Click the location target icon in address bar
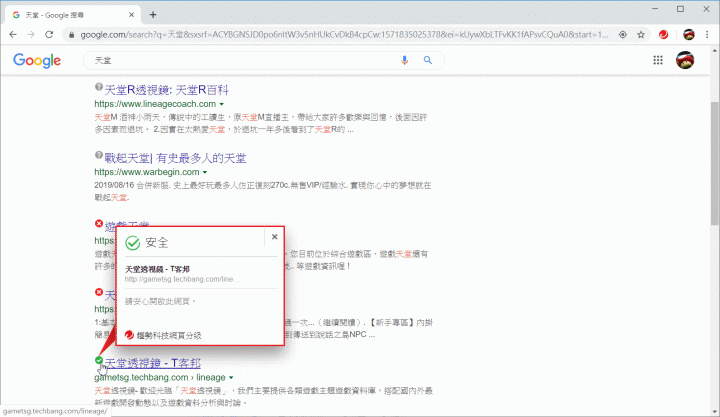Viewport: 720px width, 417px height. (623, 34)
